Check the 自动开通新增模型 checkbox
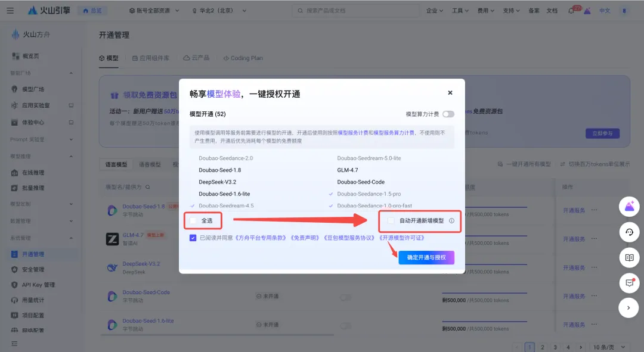Viewport: 644px width, 352px height. [x=391, y=221]
